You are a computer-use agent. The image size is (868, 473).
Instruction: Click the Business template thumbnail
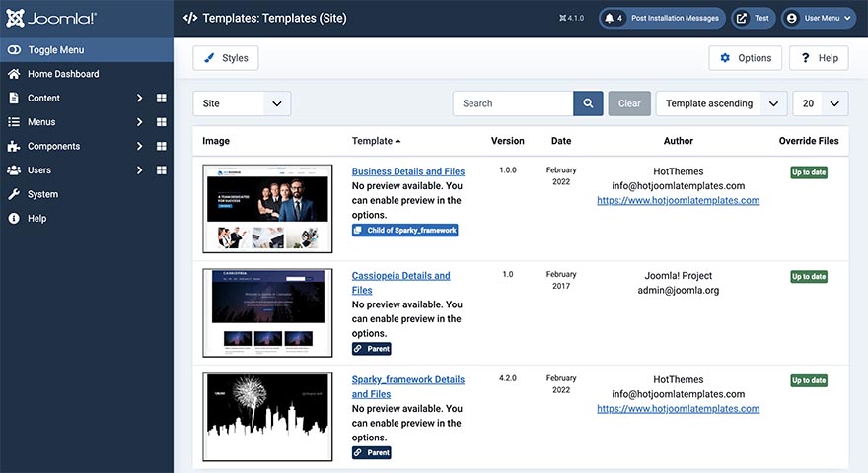click(x=267, y=209)
